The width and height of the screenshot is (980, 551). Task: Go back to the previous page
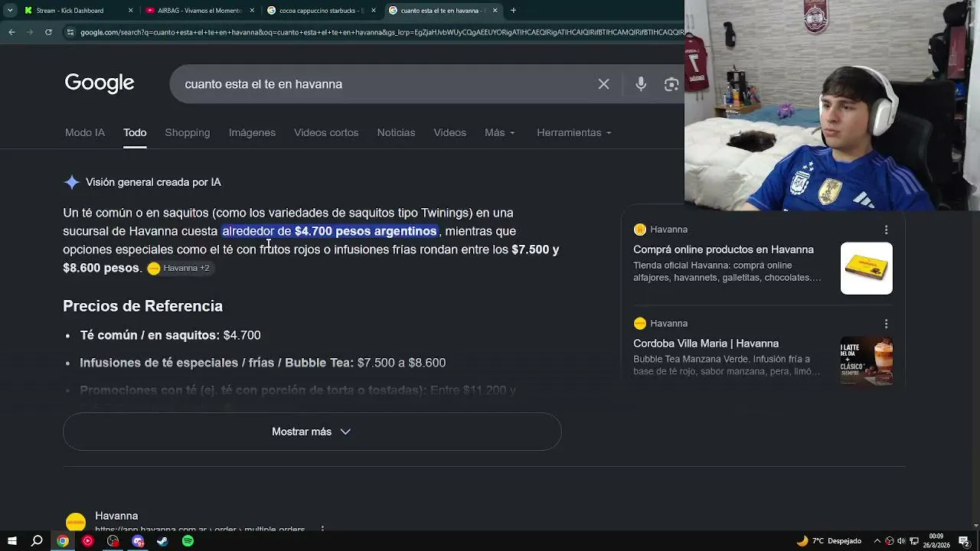pos(11,32)
